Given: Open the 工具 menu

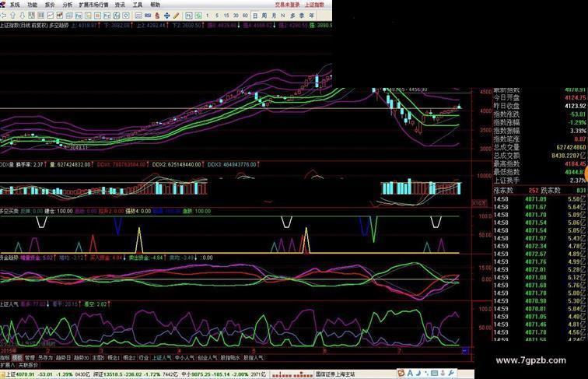Looking at the screenshot, I should (138, 5).
